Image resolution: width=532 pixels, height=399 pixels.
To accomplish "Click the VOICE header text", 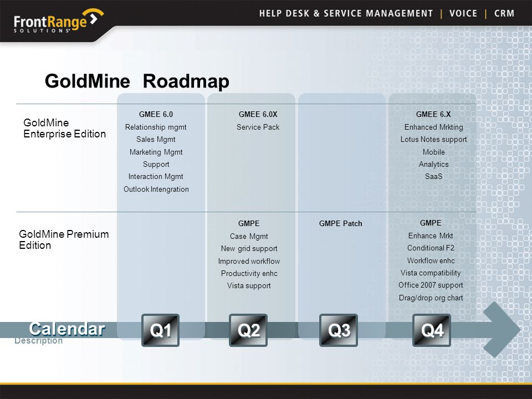I will pos(463,13).
